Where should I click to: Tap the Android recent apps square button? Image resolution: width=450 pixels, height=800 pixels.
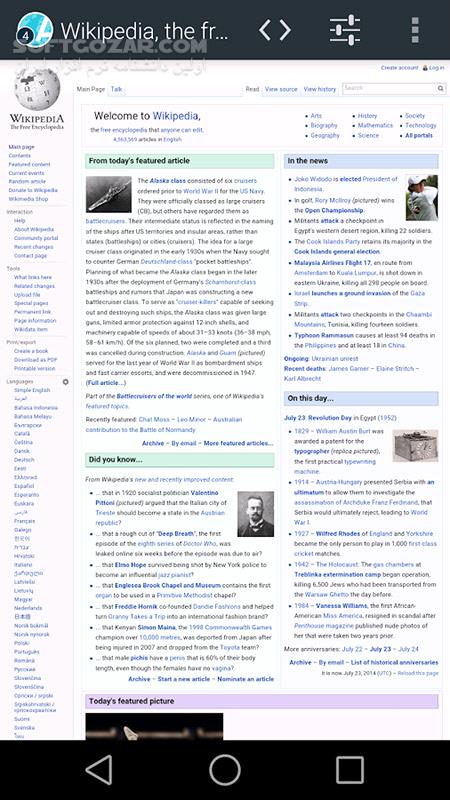pyautogui.click(x=350, y=769)
